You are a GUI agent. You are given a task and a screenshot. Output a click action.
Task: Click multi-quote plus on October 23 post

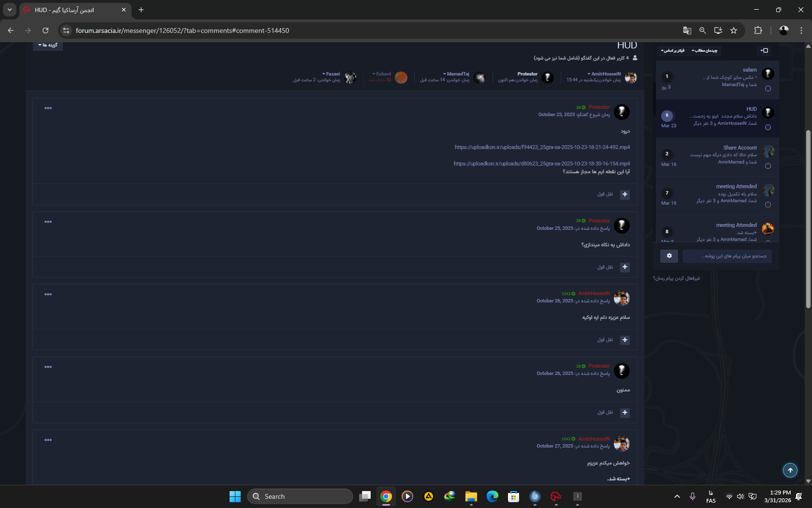[625, 194]
